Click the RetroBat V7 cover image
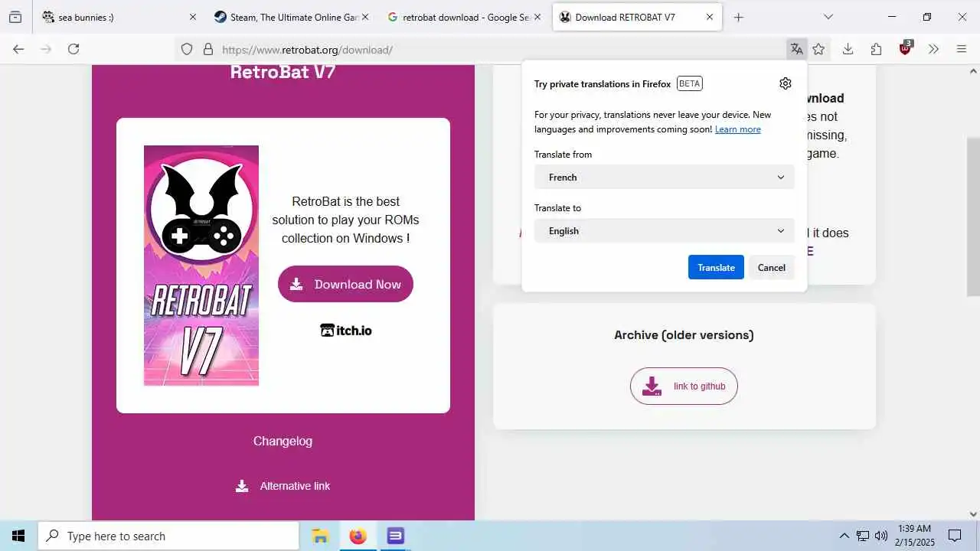 (201, 266)
